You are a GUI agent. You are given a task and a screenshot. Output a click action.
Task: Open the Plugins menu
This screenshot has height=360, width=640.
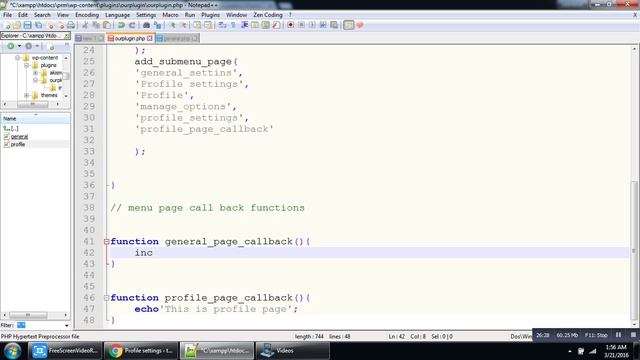point(210,15)
